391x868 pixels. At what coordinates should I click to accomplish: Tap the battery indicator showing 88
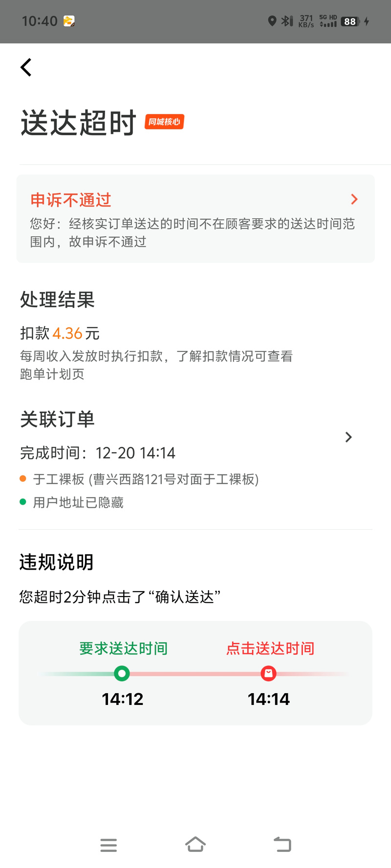tap(350, 21)
